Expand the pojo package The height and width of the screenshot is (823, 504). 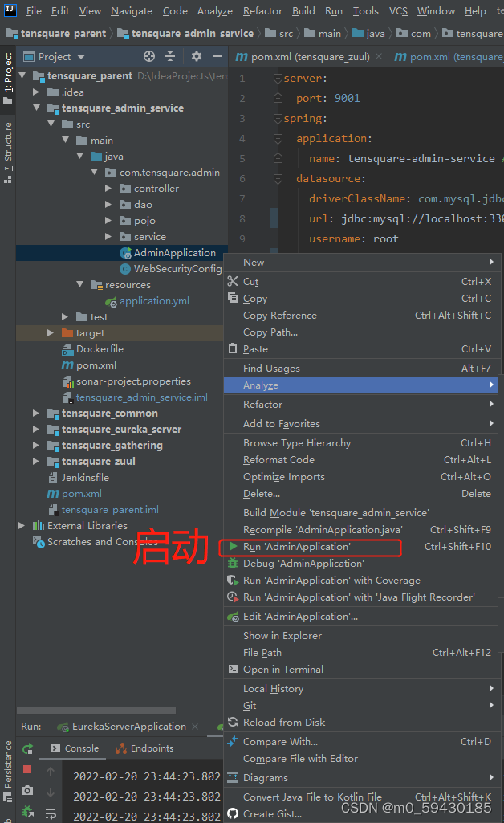coord(108,221)
